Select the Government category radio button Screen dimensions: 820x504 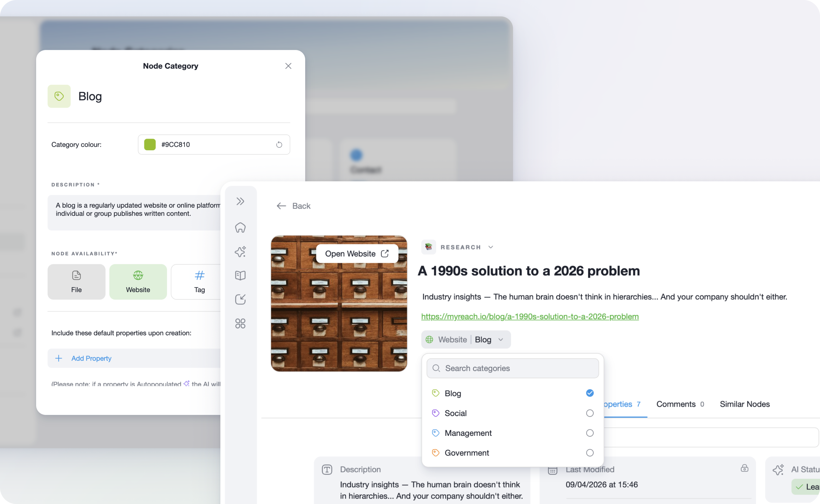590,453
